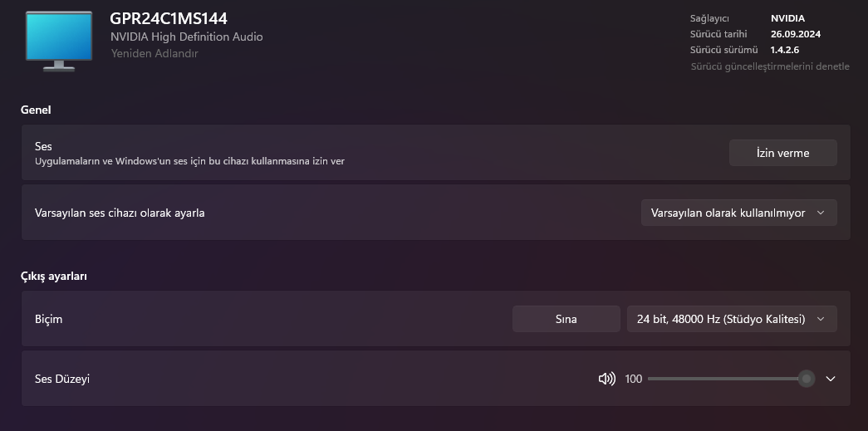
Task: Click the Genel section heading
Action: coord(36,110)
